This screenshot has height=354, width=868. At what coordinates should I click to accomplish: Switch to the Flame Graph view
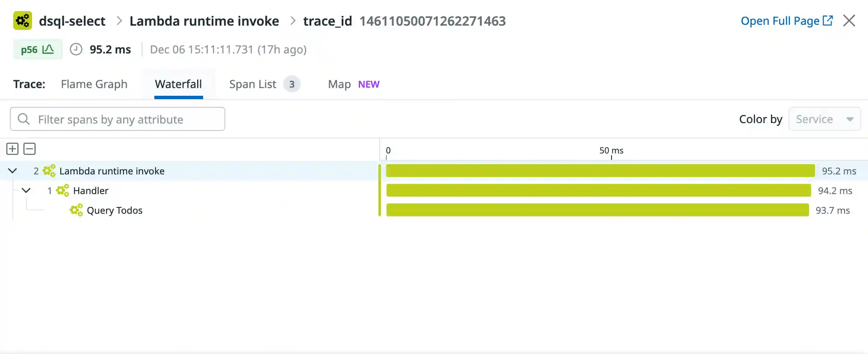(94, 84)
